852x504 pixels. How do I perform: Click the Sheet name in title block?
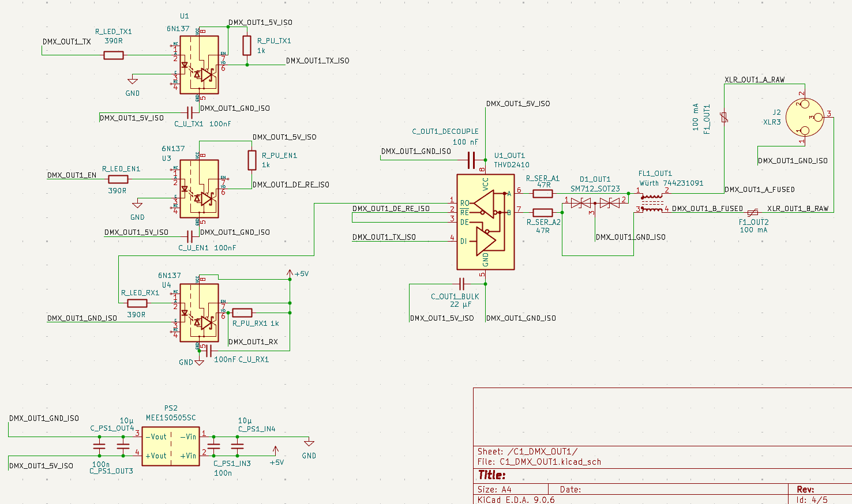click(527, 452)
